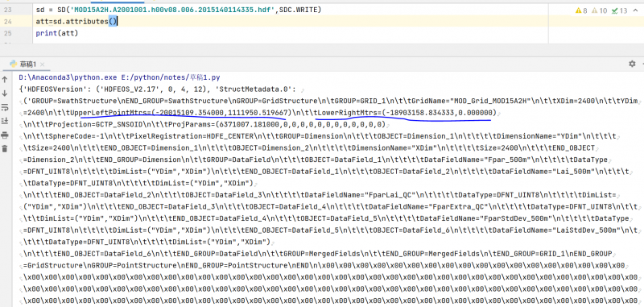
Task: Toggle Soft-Wrap in the run console
Action: (5, 107)
